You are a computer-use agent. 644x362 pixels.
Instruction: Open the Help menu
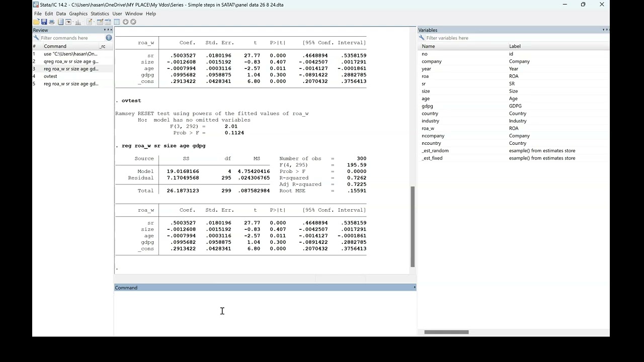tap(151, 14)
